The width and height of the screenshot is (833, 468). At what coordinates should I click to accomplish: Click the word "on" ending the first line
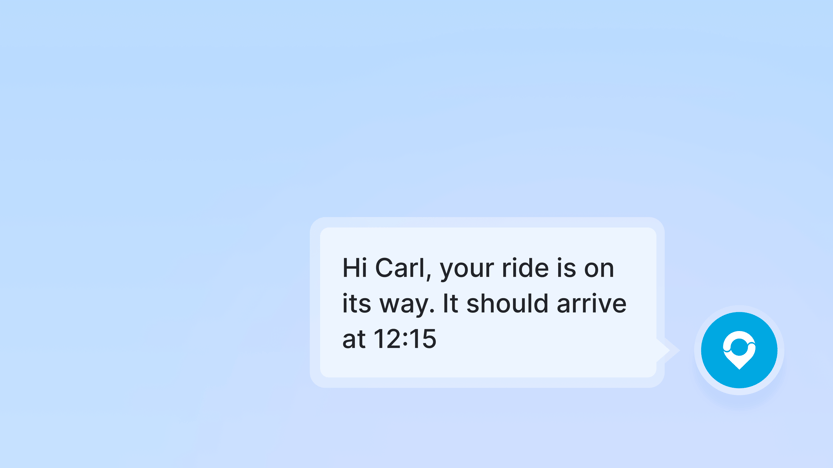[x=599, y=269]
